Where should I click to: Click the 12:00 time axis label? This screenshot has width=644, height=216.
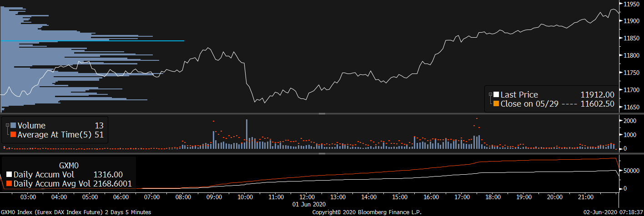tap(307, 197)
